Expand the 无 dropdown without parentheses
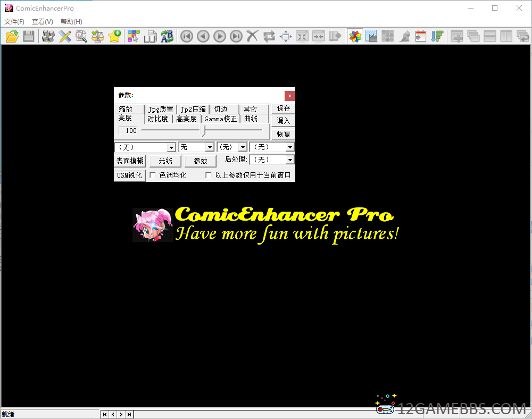 [x=210, y=147]
